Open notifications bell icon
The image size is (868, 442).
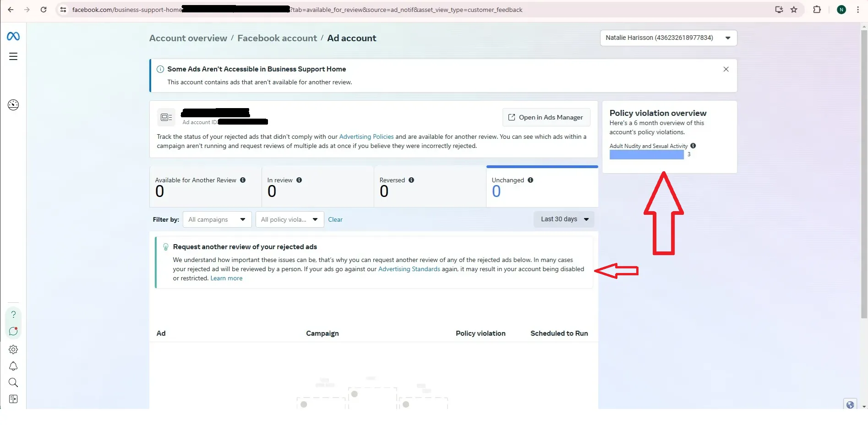(13, 366)
